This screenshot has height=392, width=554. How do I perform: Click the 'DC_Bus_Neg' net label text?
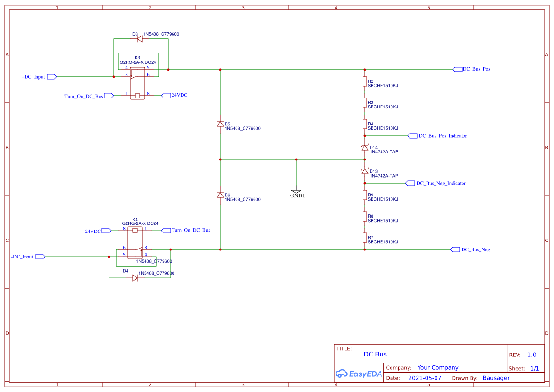tap(475, 249)
